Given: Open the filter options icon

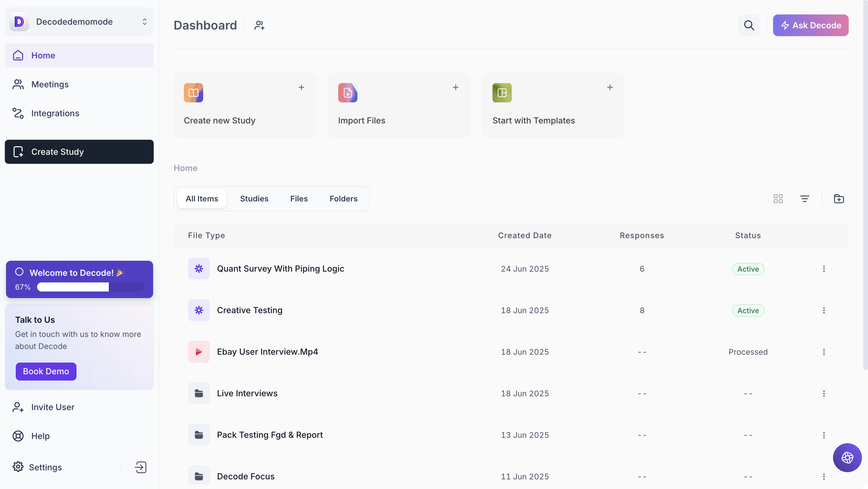Looking at the screenshot, I should point(805,199).
